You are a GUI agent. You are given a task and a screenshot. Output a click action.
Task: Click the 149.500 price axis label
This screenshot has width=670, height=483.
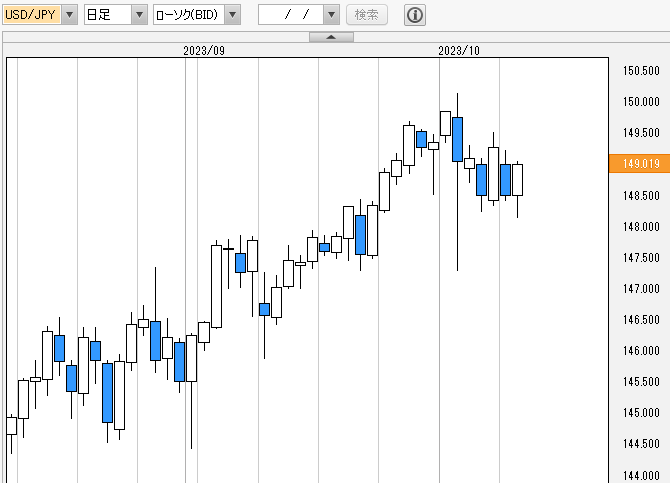click(641, 133)
